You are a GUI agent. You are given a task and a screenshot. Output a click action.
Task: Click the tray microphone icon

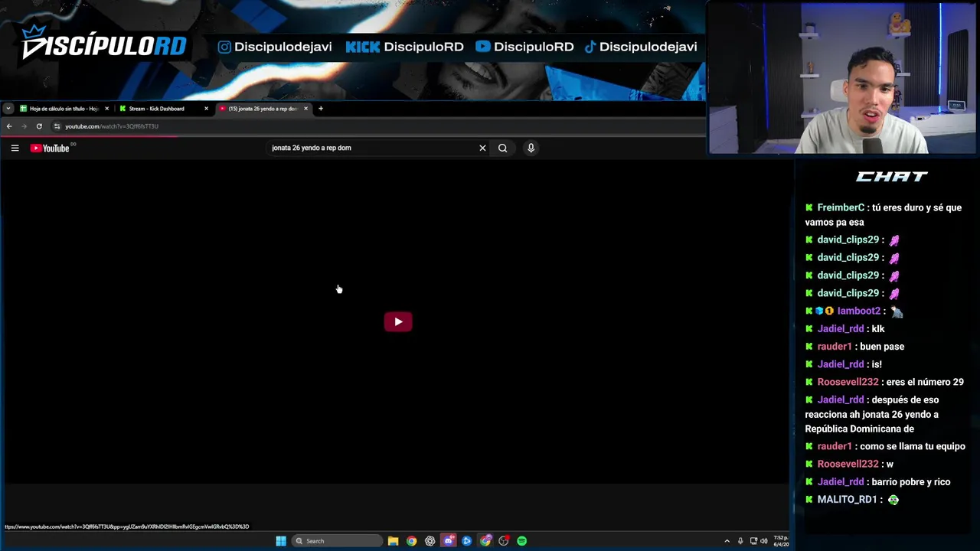(x=740, y=541)
